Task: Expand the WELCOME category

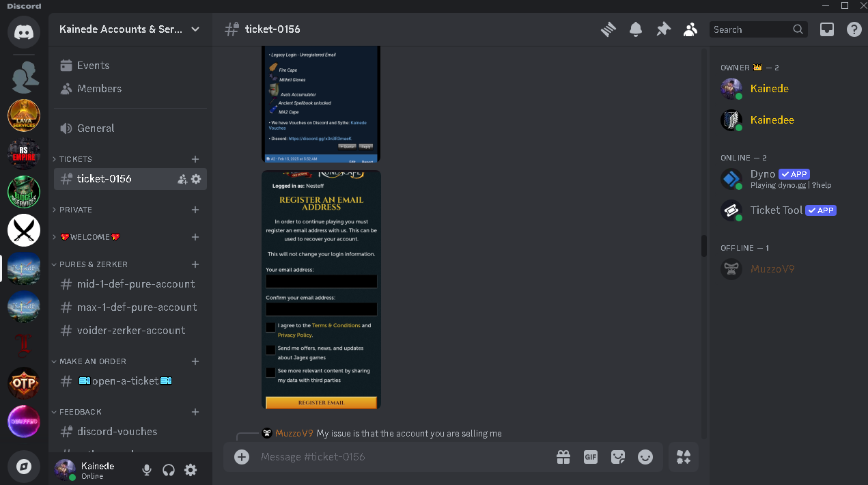Action: coord(89,237)
